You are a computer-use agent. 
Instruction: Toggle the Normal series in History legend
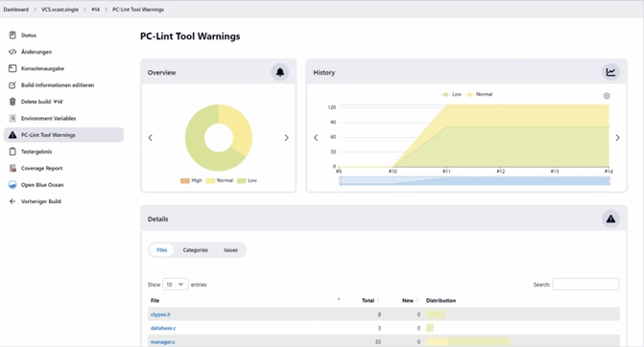pos(479,94)
